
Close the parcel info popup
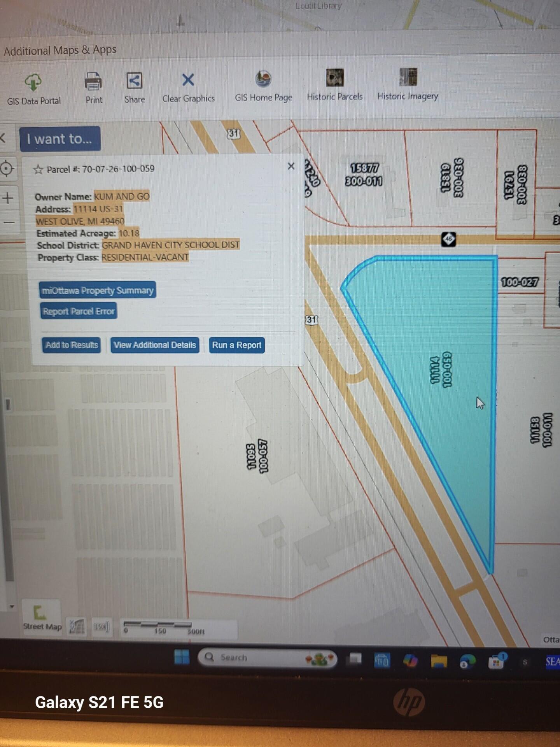point(291,166)
